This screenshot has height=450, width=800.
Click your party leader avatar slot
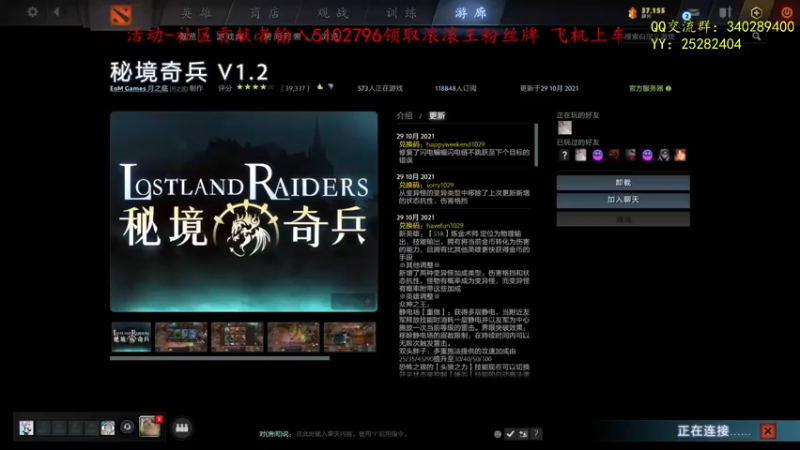[x=26, y=428]
